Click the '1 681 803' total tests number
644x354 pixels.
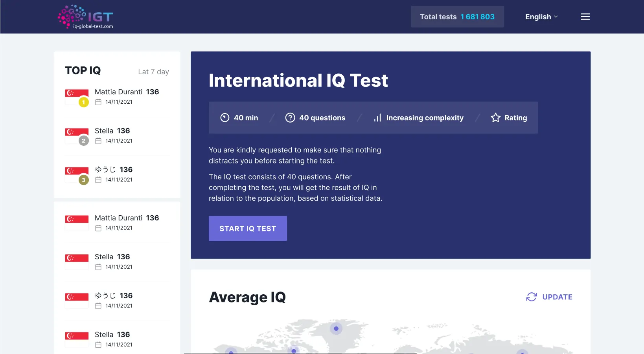coord(477,17)
